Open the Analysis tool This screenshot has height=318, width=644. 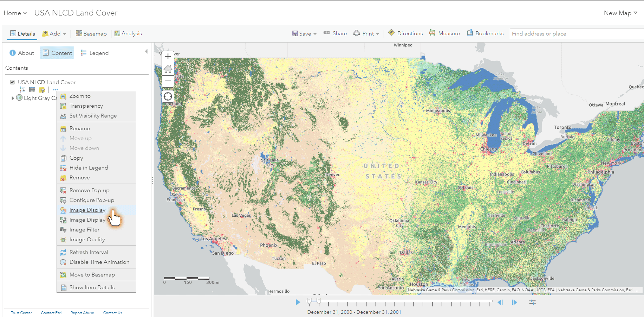128,33
